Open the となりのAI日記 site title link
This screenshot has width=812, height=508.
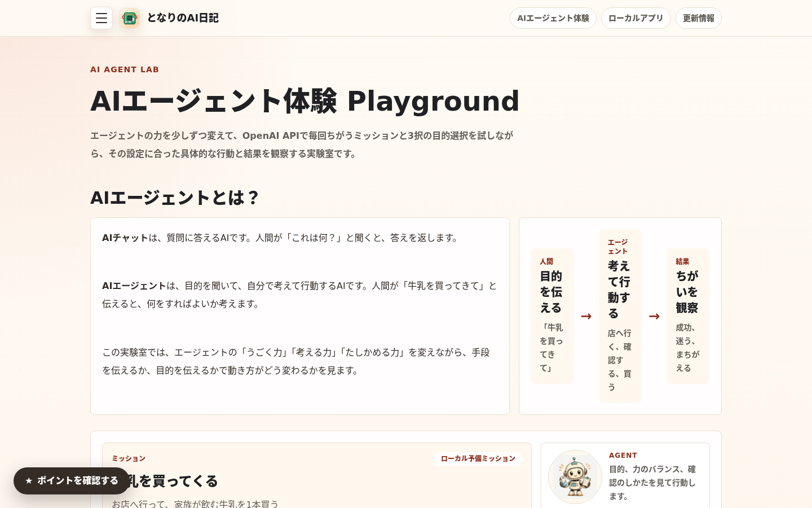tap(183, 18)
